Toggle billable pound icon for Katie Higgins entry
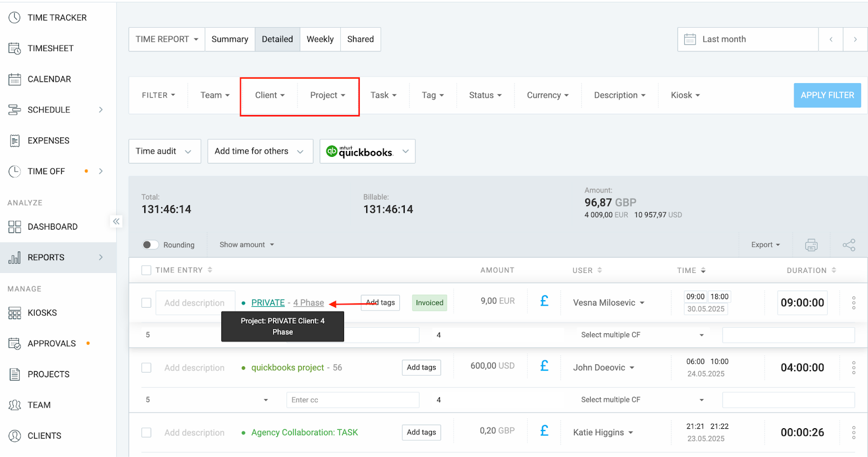The image size is (868, 457). point(544,431)
